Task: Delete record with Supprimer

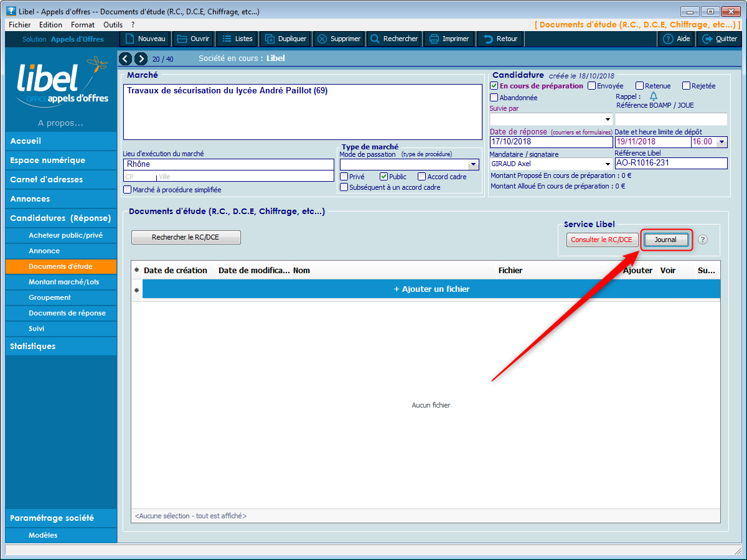Action: (339, 39)
